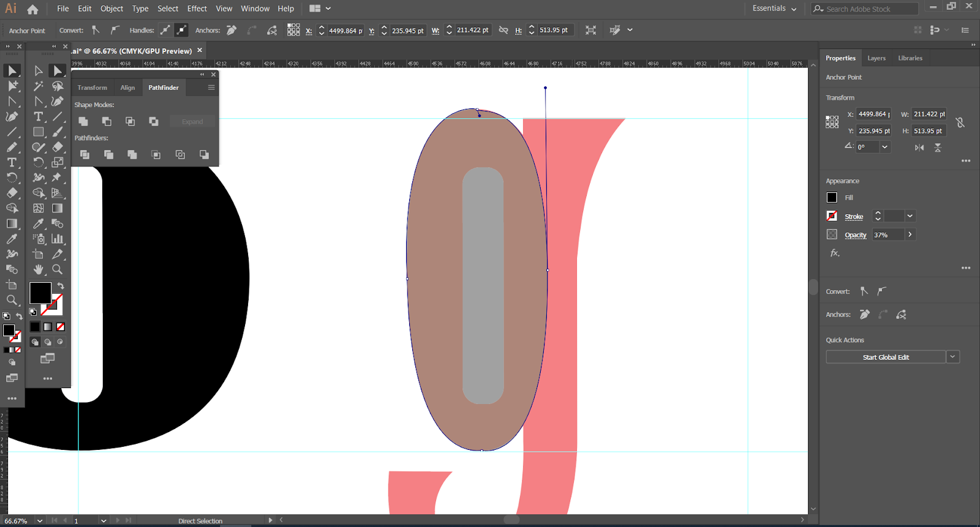Select the Puppet Warp pin tool
This screenshot has height=527, width=980.
(x=58, y=178)
